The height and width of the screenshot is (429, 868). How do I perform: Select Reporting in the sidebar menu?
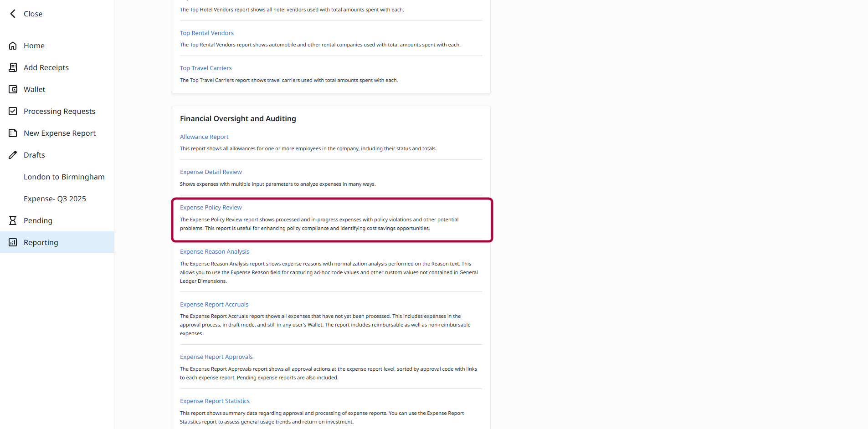41,242
